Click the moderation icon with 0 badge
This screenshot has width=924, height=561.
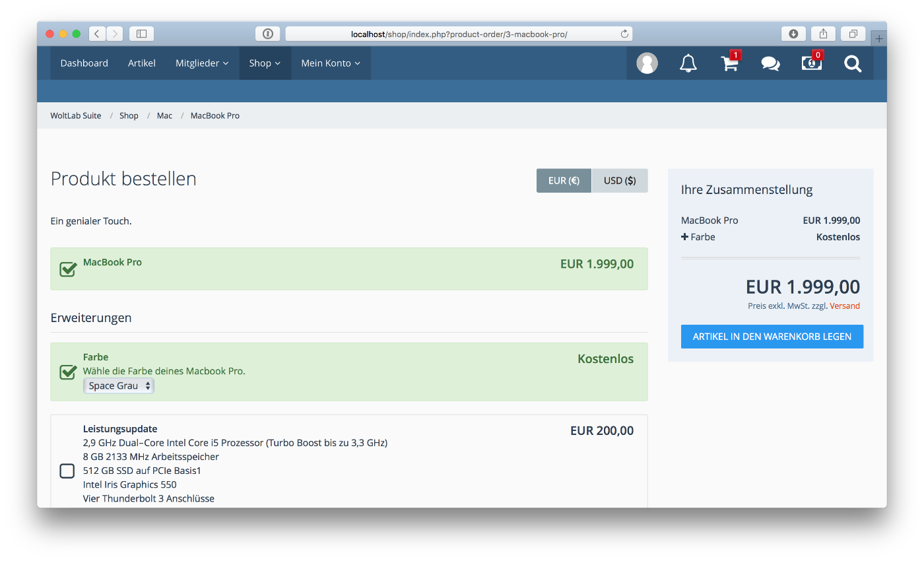(811, 63)
